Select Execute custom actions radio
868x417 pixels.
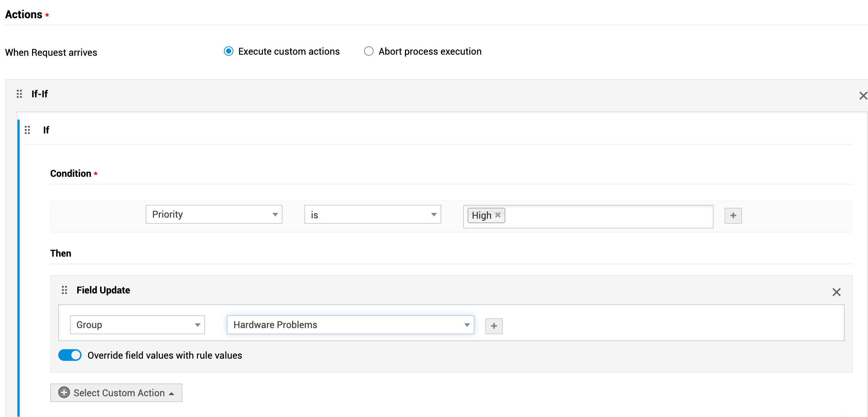coord(229,51)
